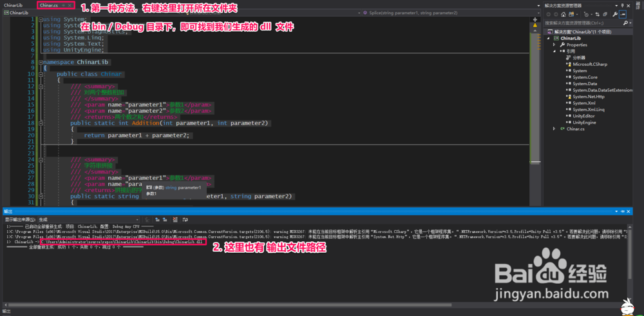Screen dimensions: 644x316
Task: Click the 'using UnityEngine;' line
Action: click(73, 50)
